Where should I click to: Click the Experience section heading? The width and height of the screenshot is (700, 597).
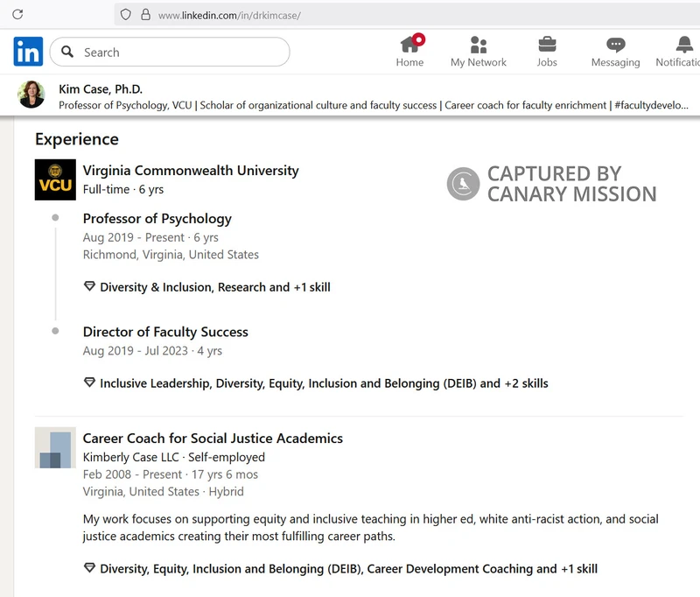[77, 139]
